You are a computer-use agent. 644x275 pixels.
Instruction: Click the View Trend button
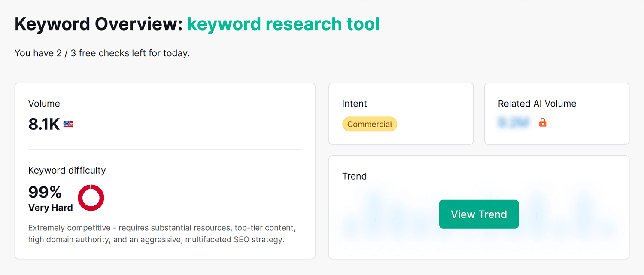[479, 214]
